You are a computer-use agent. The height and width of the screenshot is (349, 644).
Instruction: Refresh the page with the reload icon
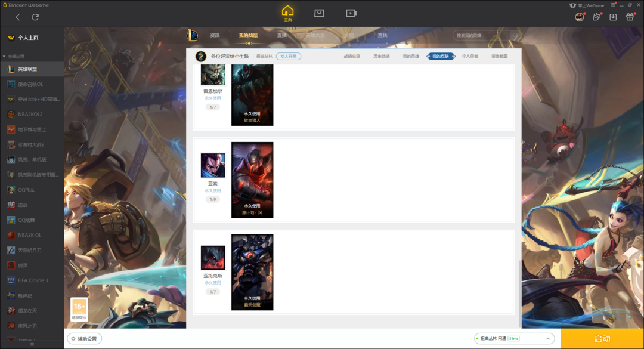pos(35,17)
